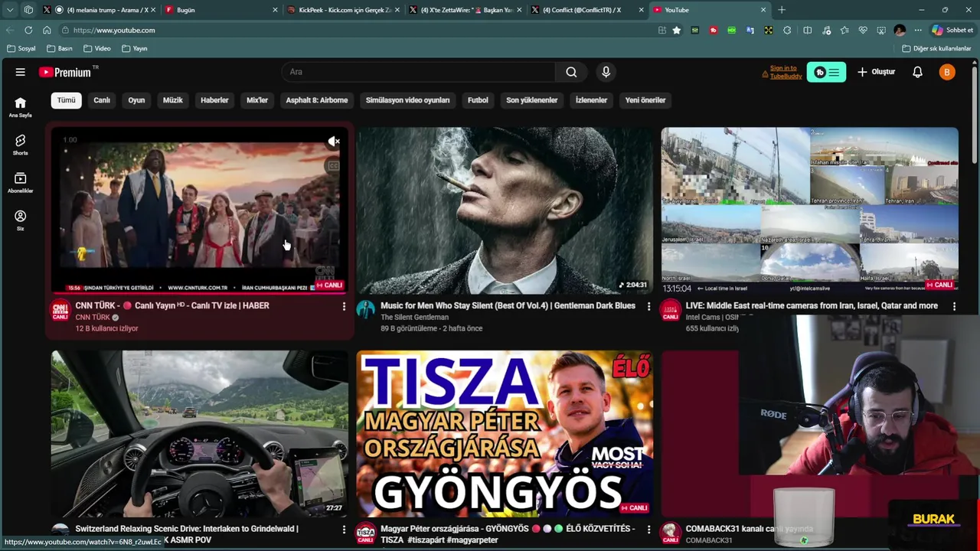Open Shorts from the sidebar
The image size is (980, 551).
[21, 145]
